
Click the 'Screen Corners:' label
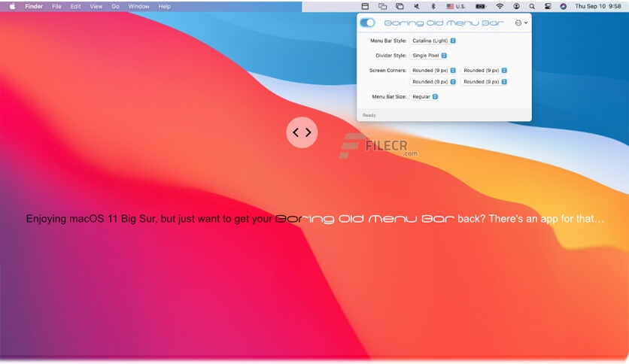click(x=387, y=70)
